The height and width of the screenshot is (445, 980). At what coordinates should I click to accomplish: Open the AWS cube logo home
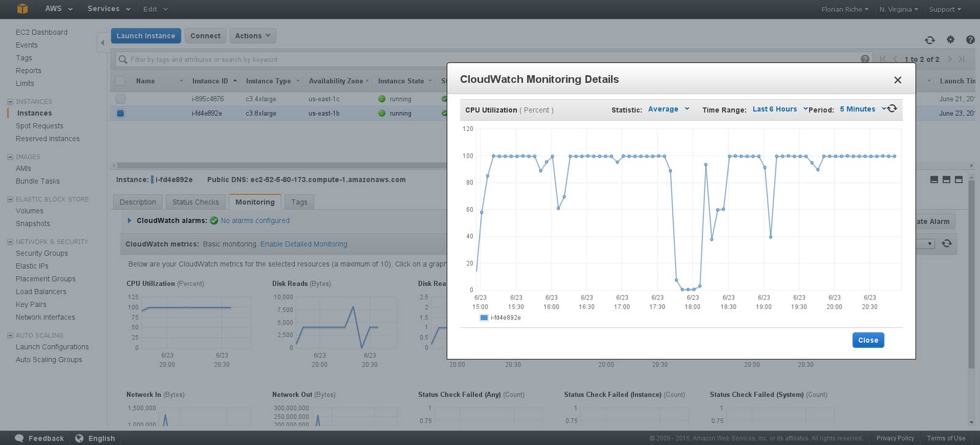point(23,9)
